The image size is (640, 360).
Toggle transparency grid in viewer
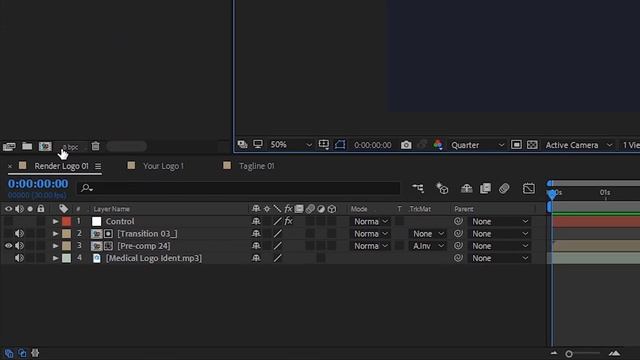click(532, 144)
